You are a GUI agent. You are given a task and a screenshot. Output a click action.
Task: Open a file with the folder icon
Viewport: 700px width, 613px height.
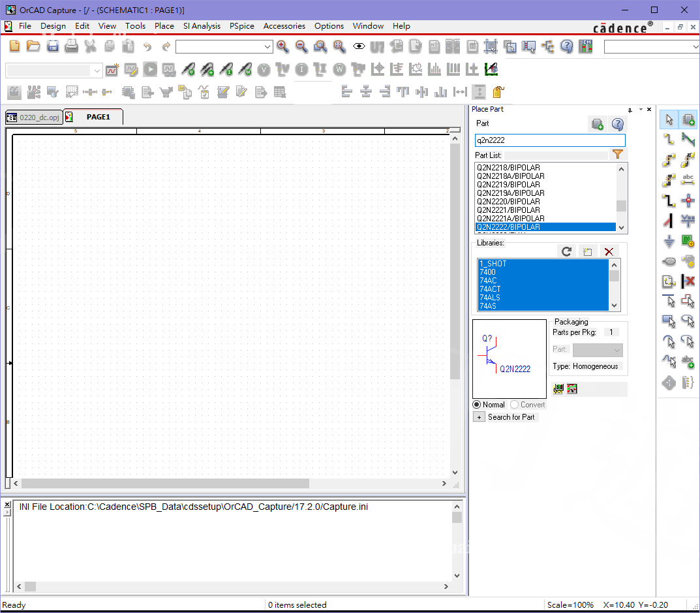(33, 46)
